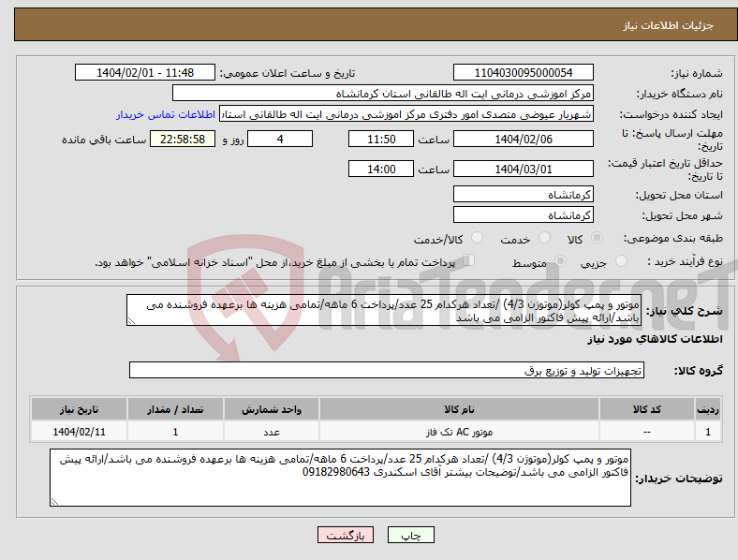
Task: Click the need number field 1104030095000054
Action: (x=524, y=72)
